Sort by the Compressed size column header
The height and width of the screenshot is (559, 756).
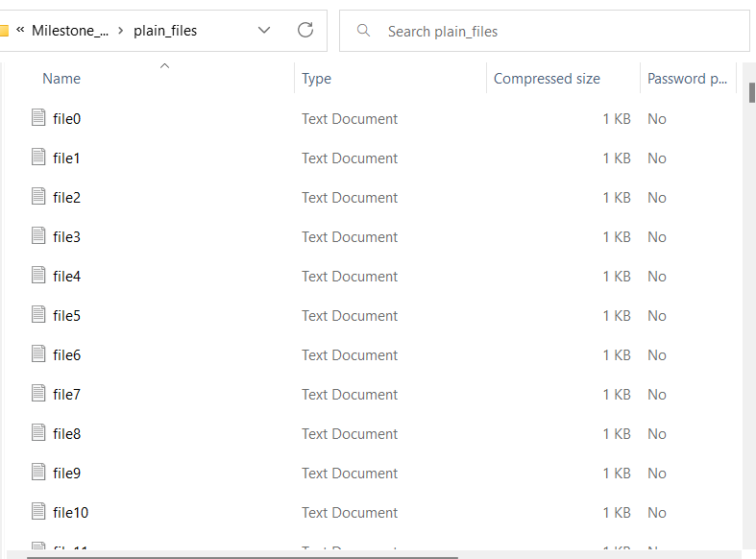[547, 79]
